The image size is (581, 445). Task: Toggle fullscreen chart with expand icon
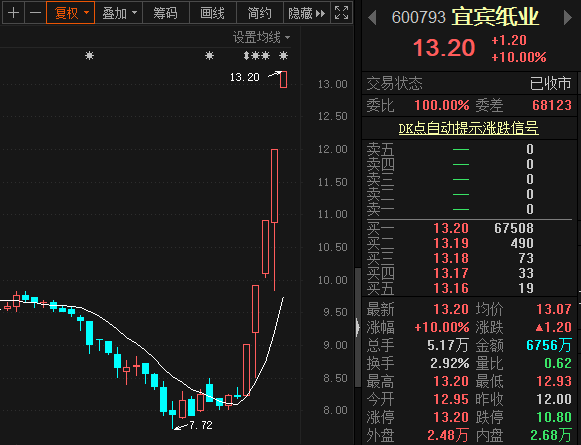341,13
